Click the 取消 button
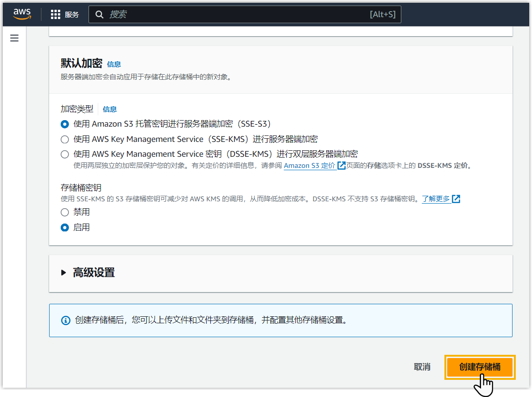The image size is (532, 397). pyautogui.click(x=422, y=367)
